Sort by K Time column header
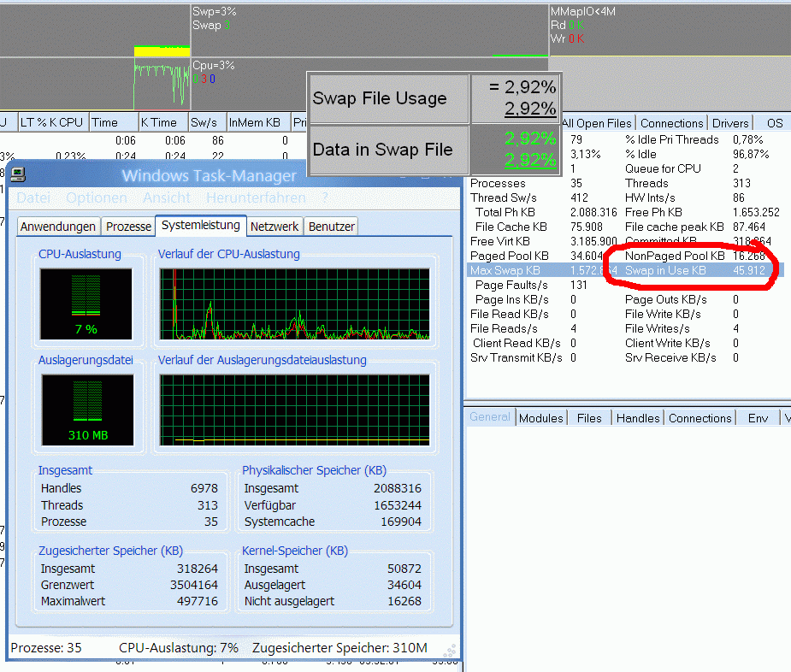Viewport: 791px width, 672px height. [163, 122]
